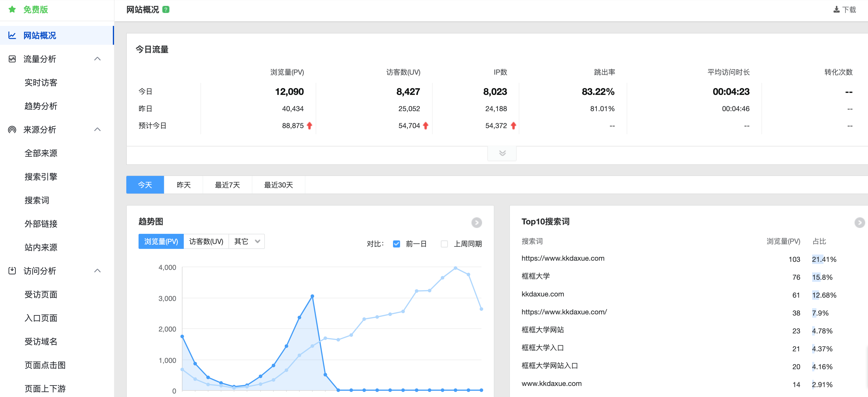Click the 访问分析 sidebar icon
Screen dimensions: 868x397
[12, 271]
